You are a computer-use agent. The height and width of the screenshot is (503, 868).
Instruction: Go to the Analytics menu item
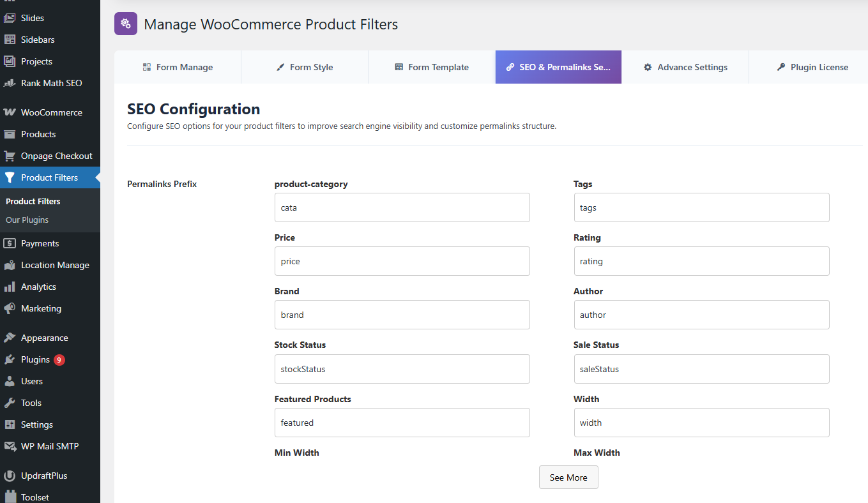(50, 287)
